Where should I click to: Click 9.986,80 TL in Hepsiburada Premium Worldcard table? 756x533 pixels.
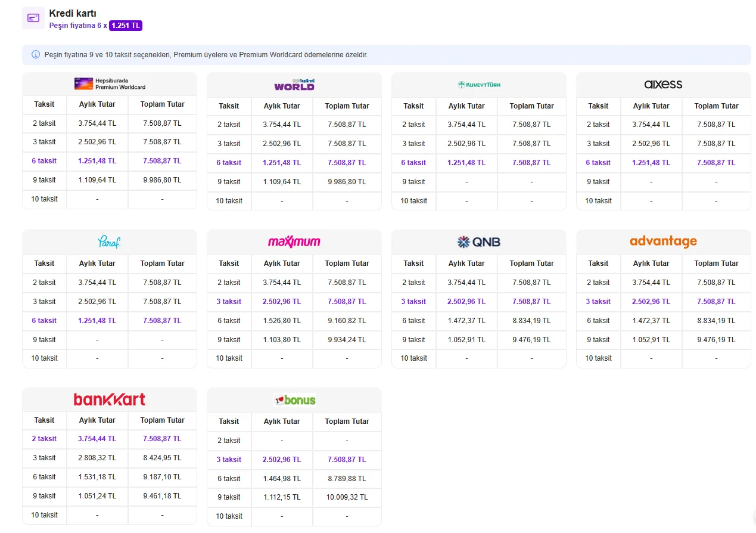(162, 180)
